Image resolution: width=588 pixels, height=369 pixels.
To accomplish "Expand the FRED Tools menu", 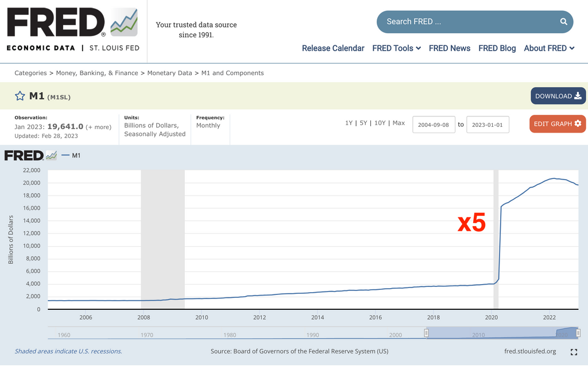I will point(396,48).
